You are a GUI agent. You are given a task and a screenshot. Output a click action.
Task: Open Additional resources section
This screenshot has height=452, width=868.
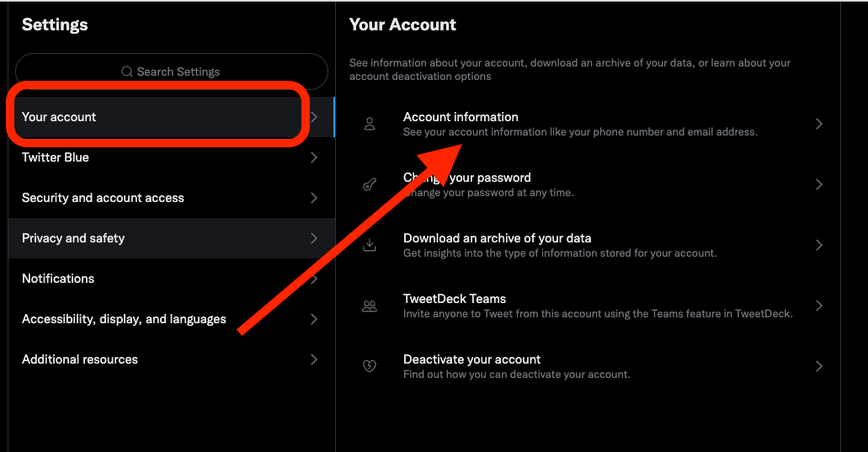172,359
